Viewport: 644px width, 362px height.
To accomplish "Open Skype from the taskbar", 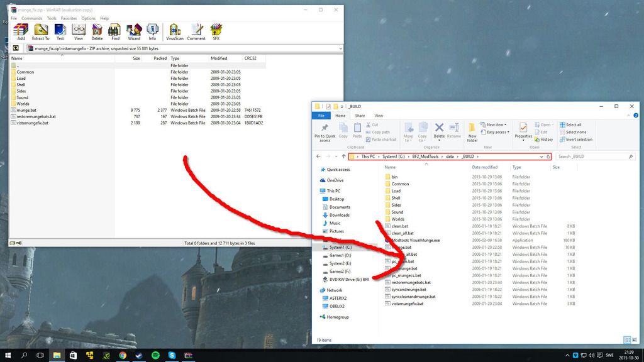I will click(172, 355).
